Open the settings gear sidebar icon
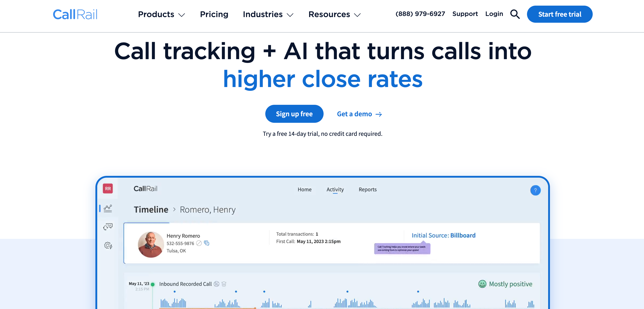The height and width of the screenshot is (309, 644). pos(108,246)
